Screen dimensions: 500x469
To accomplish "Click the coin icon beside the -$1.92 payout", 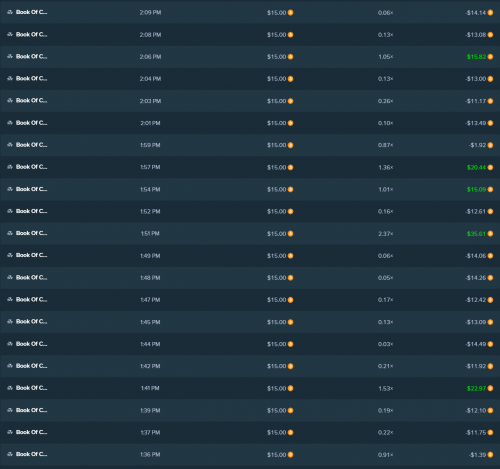I will [490, 145].
